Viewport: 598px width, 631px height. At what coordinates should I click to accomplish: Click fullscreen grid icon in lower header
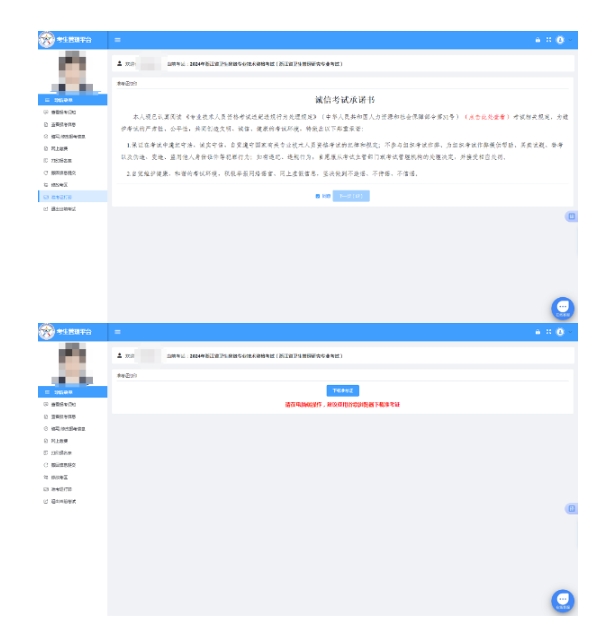548,332
